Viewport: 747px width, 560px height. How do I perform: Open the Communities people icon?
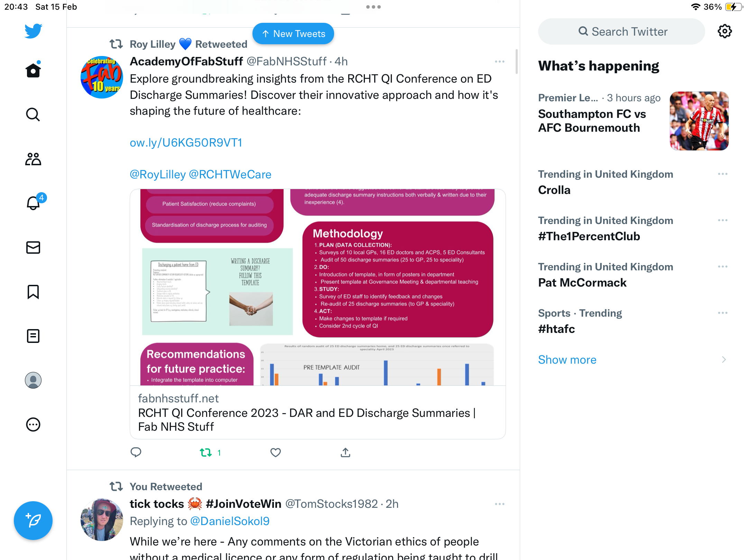coord(33,159)
